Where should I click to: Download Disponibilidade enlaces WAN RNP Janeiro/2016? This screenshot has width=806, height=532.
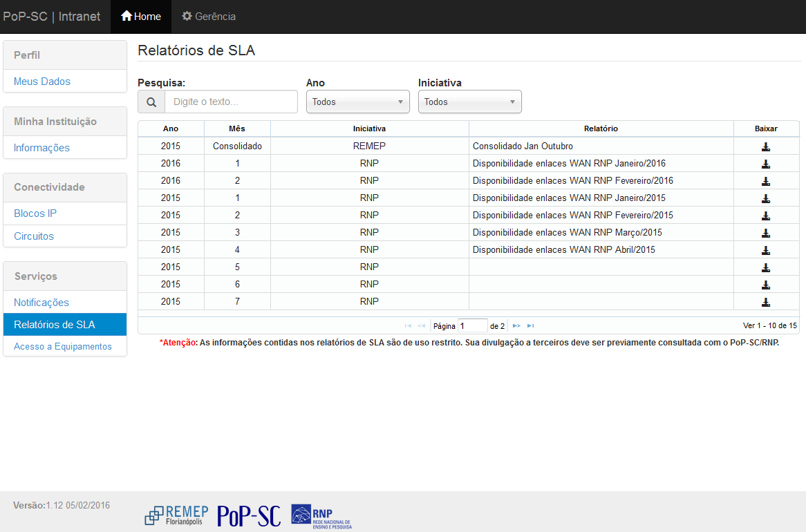[x=765, y=164]
